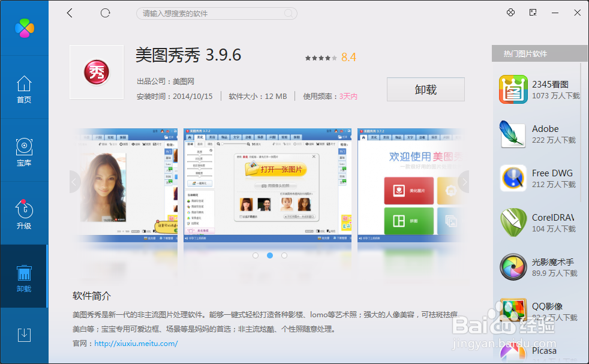Select 卸载 uninstall section in sidebar
The height and width of the screenshot is (364, 589).
click(x=24, y=278)
